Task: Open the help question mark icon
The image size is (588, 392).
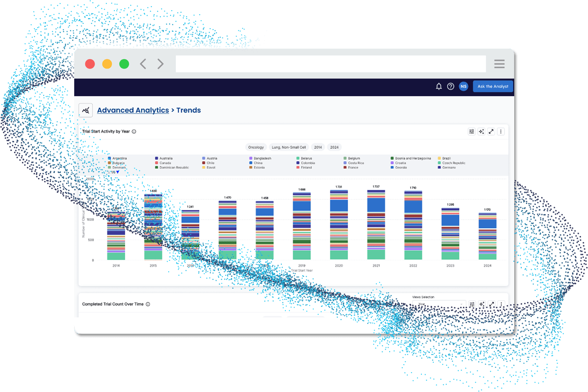Action: coord(451,87)
